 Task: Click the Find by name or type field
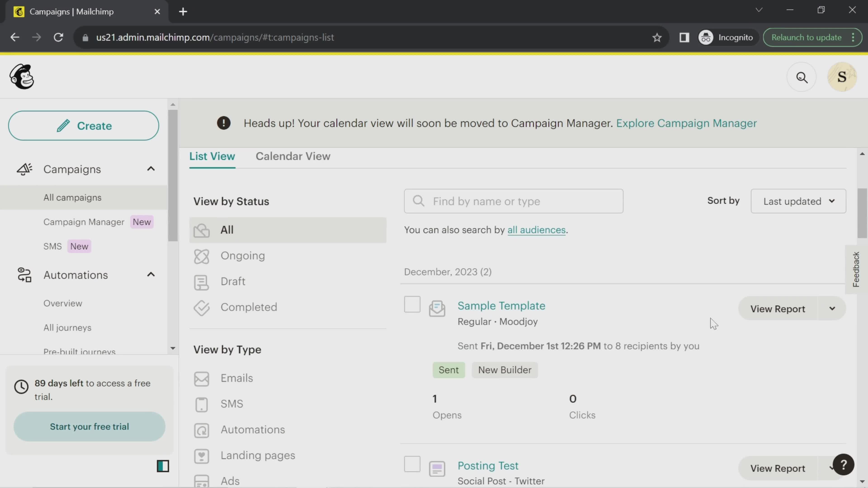click(x=514, y=201)
